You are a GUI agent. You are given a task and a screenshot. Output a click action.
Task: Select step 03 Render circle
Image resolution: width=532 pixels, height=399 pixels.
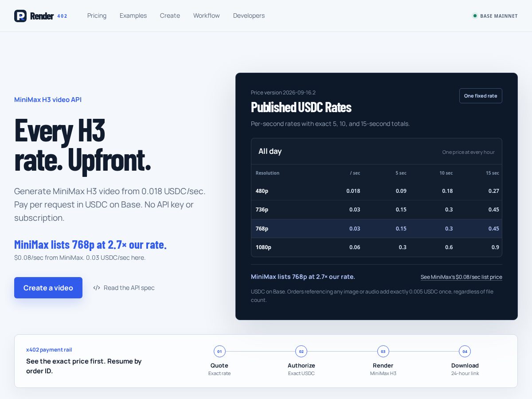(383, 352)
